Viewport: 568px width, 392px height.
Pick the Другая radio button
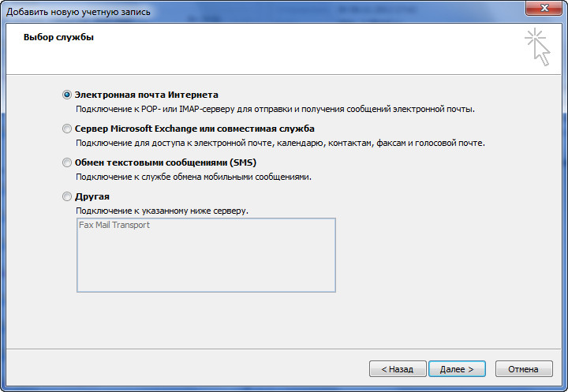(x=67, y=196)
